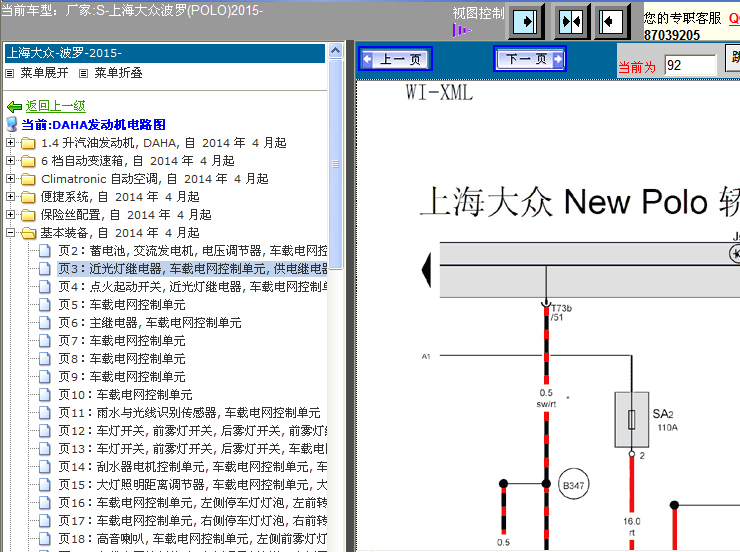Screen dimensions: 740x552
Task: Click document icon of 页5 车载电网控制单元
Action: pyautogui.click(x=45, y=304)
